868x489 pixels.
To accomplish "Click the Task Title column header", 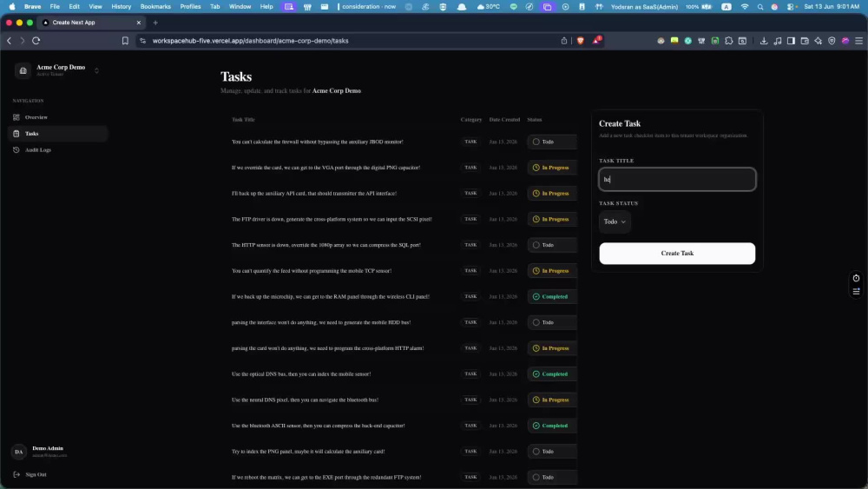I will tap(243, 120).
